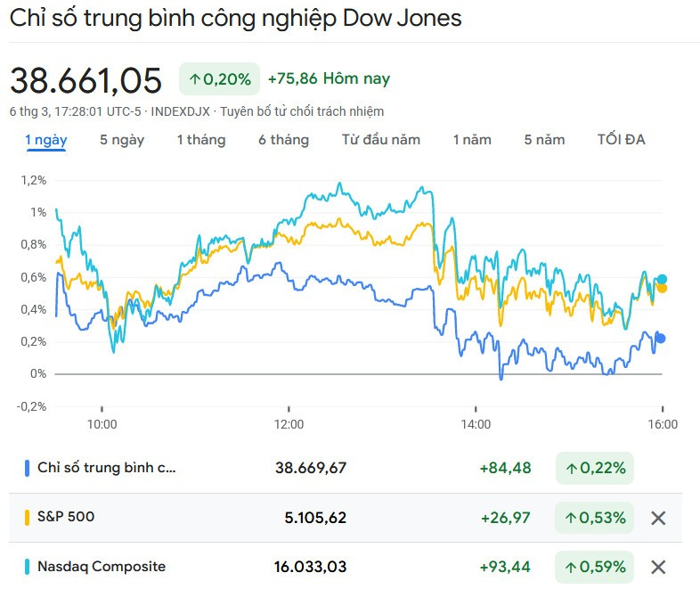
Task: Click the blue Dow Jones endpoint dot
Action: click(660, 338)
